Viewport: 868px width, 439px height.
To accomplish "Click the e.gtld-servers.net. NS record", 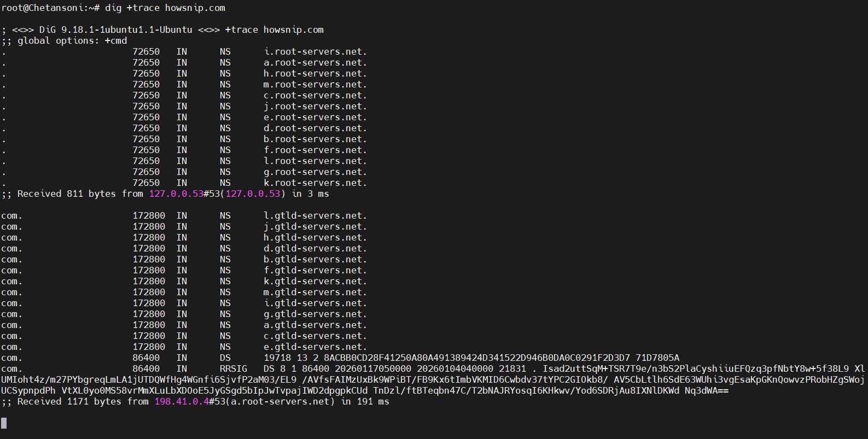I will (315, 347).
